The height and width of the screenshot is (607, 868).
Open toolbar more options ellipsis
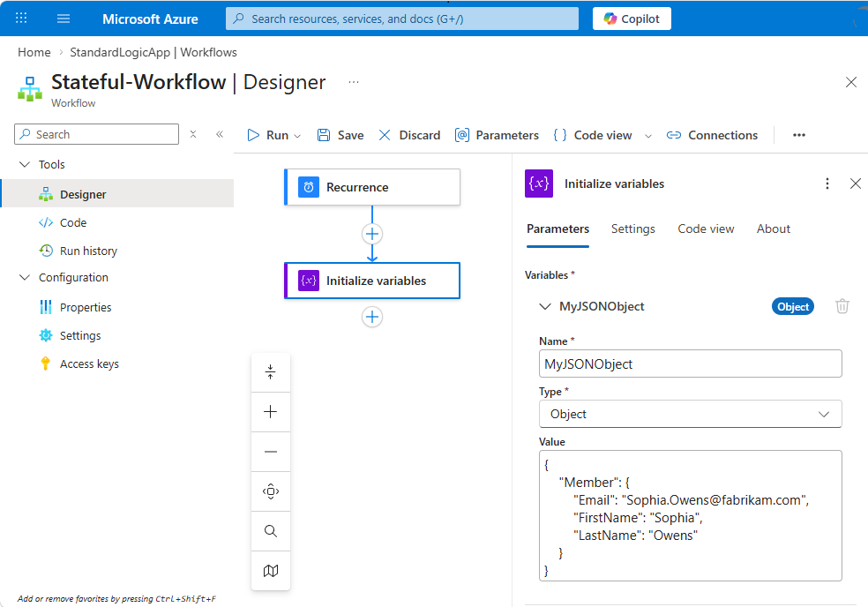pyautogui.click(x=799, y=135)
